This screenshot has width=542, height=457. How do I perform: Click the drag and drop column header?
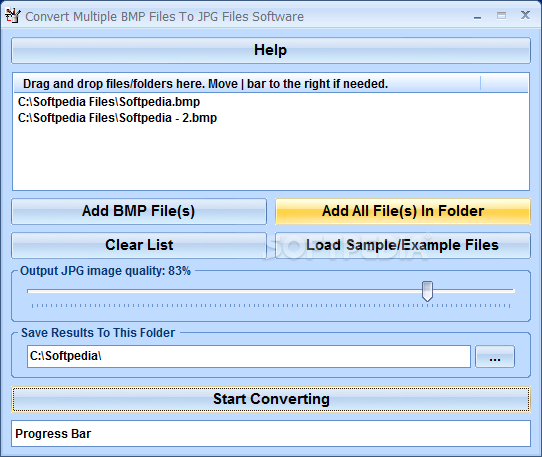(247, 84)
